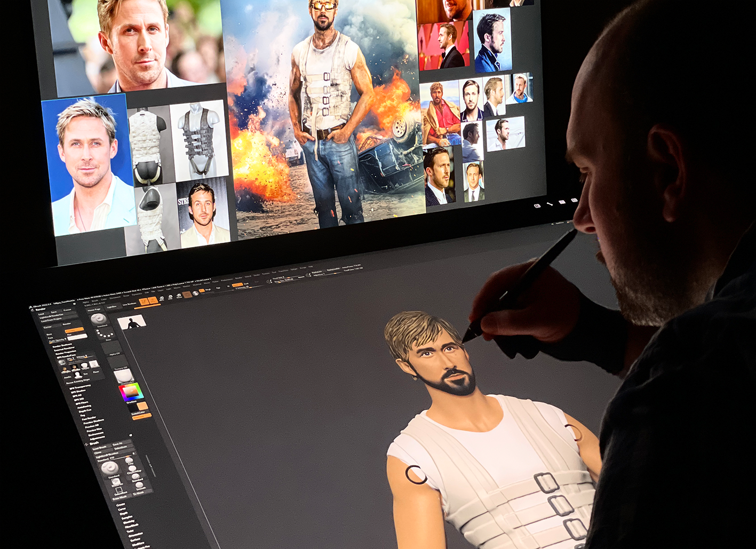Enable the Mrgb channel button
The image size is (756, 549).
[208, 290]
